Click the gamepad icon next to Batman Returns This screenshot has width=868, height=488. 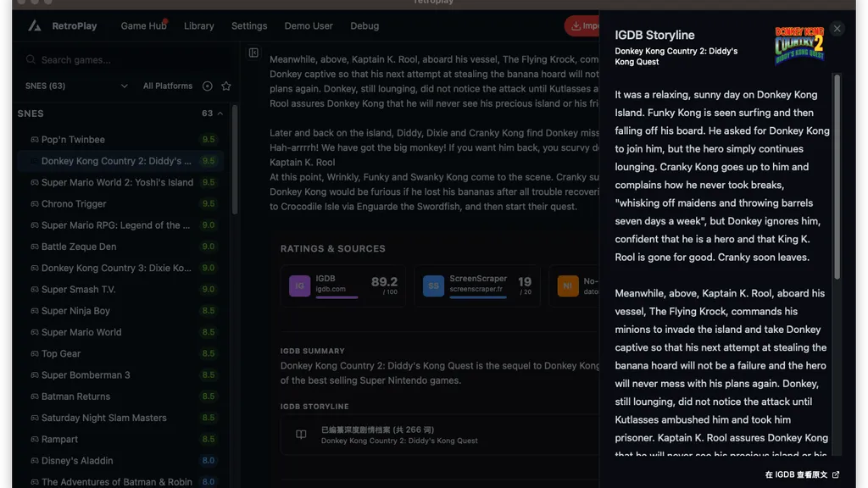34,396
